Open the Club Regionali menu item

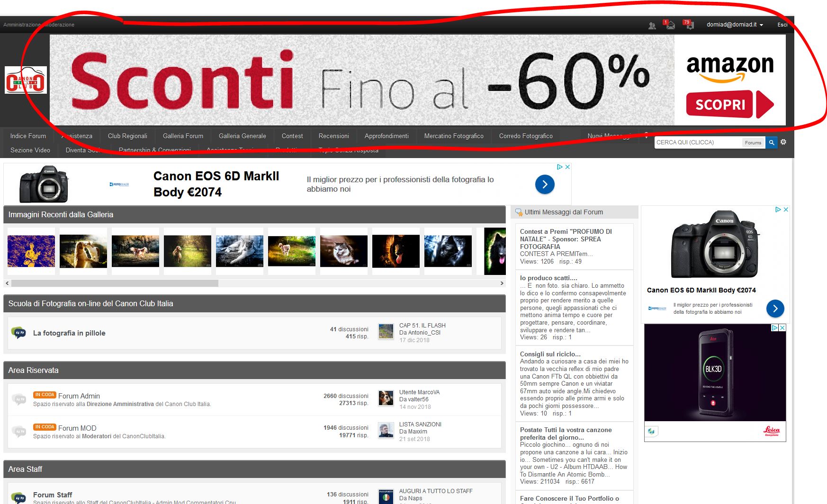point(127,136)
